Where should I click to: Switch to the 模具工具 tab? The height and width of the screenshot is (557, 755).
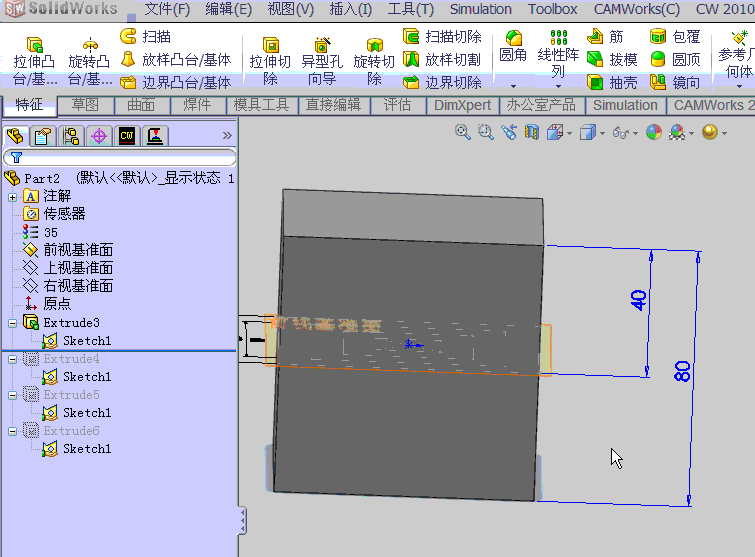click(x=261, y=105)
